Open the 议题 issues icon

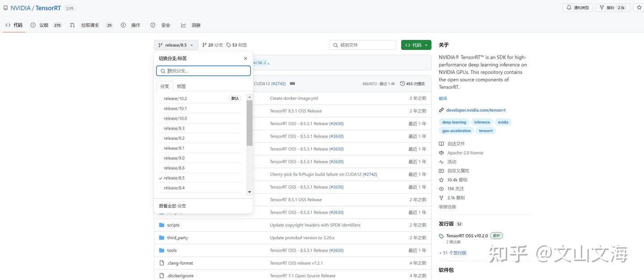click(x=33, y=25)
